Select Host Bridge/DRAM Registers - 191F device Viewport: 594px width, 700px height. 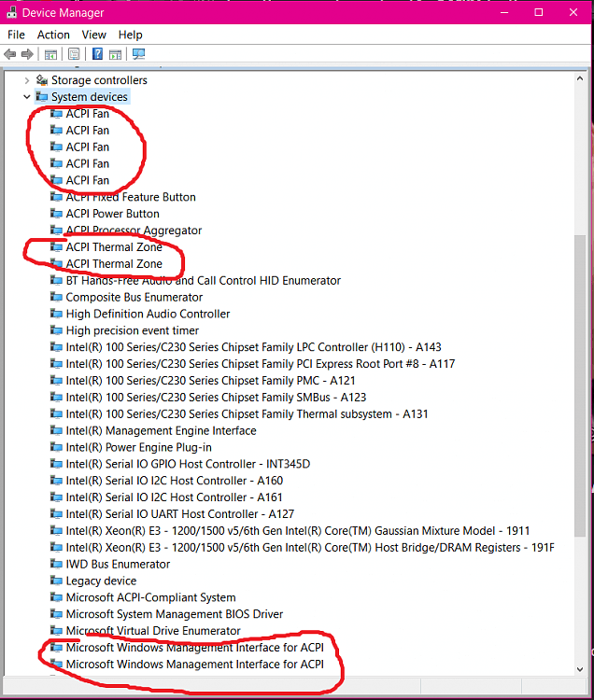pyautogui.click(x=310, y=547)
